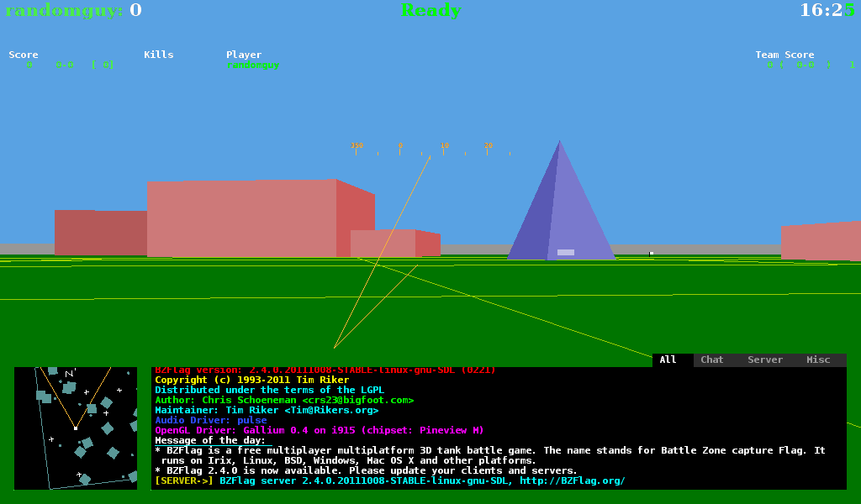This screenshot has height=504, width=861.
Task: Click the heading compass tape marked 350
Action: coord(357,146)
